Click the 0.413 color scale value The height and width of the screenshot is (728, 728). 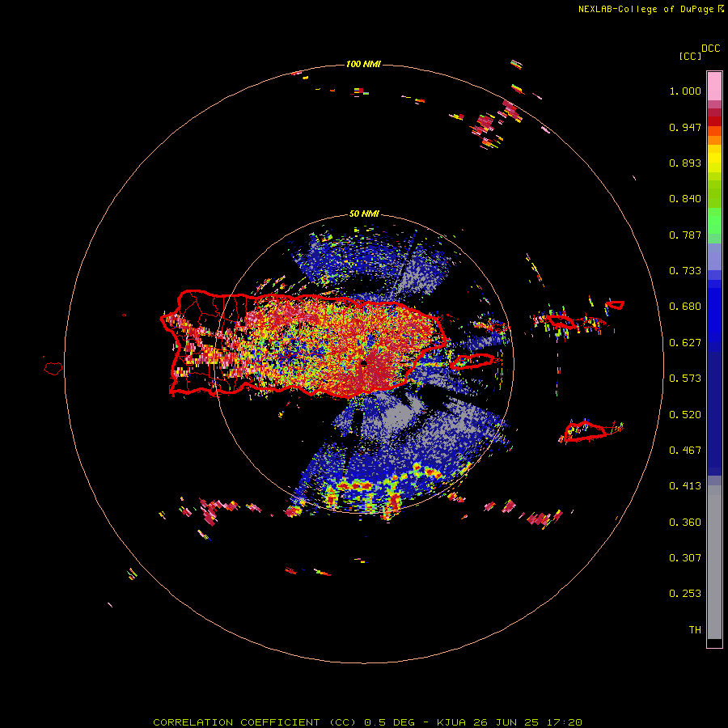(685, 486)
